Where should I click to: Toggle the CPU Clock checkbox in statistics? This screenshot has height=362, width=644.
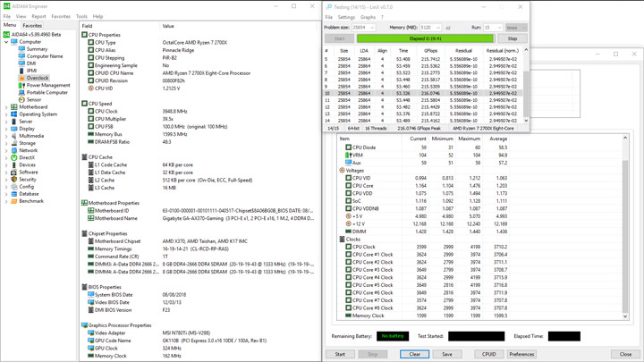pyautogui.click(x=348, y=247)
